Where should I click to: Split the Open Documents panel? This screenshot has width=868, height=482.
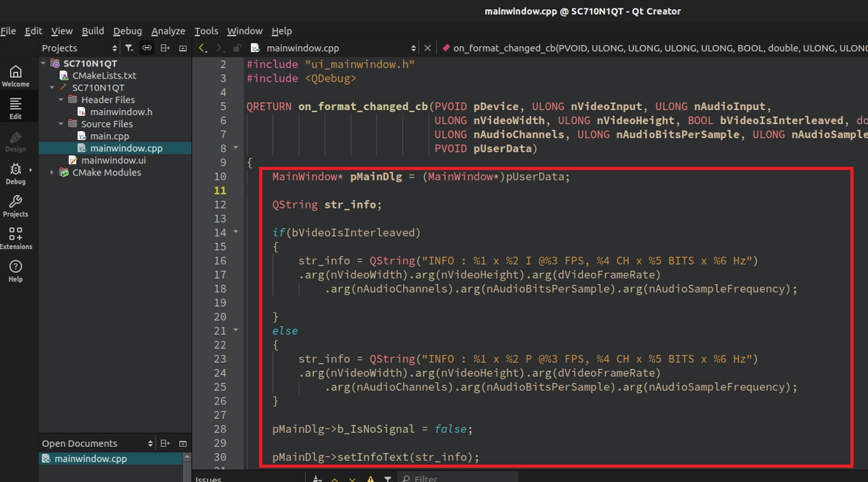(x=165, y=443)
